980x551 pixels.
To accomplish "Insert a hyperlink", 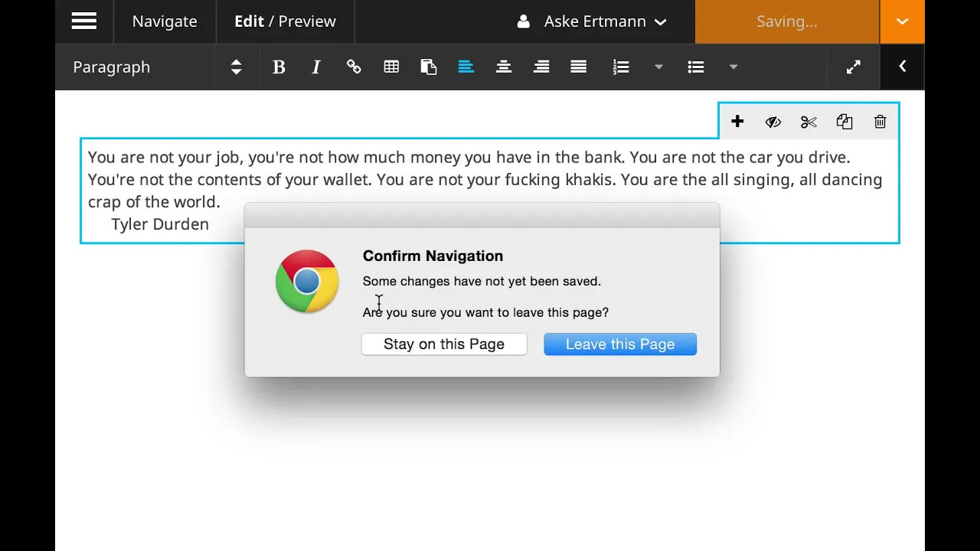I will [x=354, y=67].
